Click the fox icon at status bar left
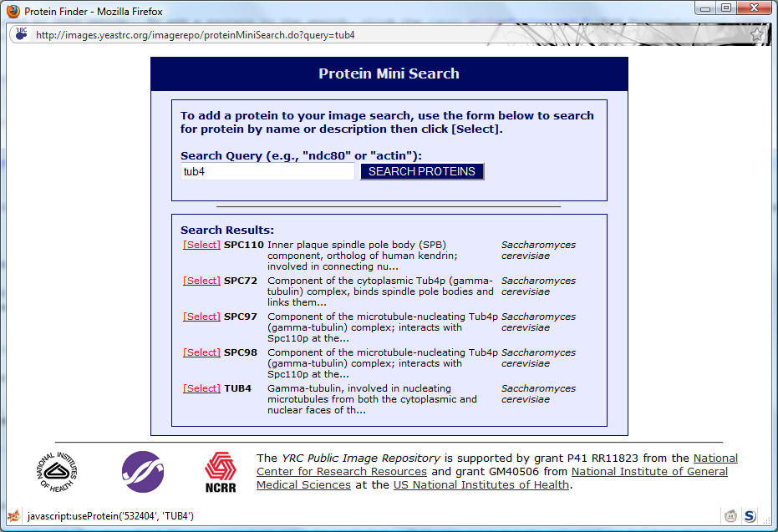This screenshot has width=778, height=532. [13, 516]
